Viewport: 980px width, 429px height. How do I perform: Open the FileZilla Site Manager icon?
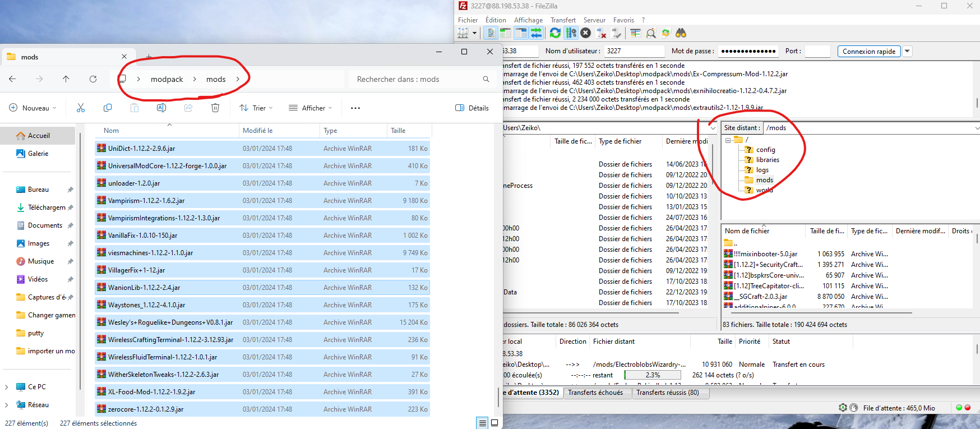[463, 33]
